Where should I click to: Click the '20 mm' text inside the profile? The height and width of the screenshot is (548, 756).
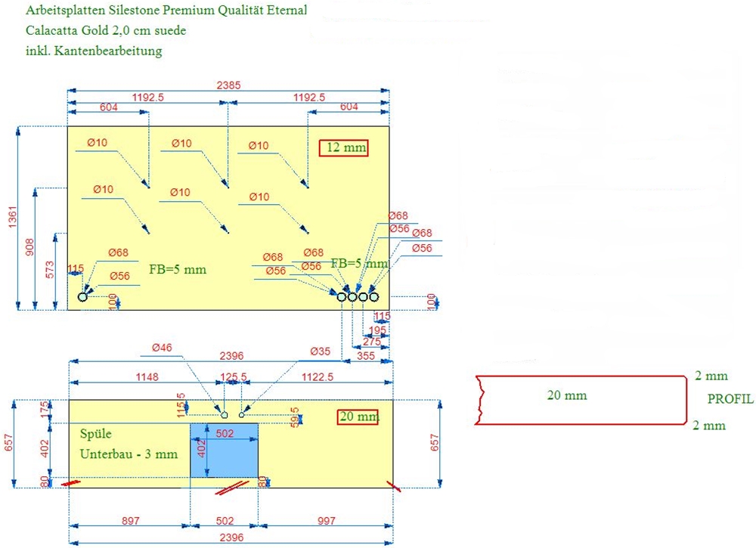pos(567,396)
